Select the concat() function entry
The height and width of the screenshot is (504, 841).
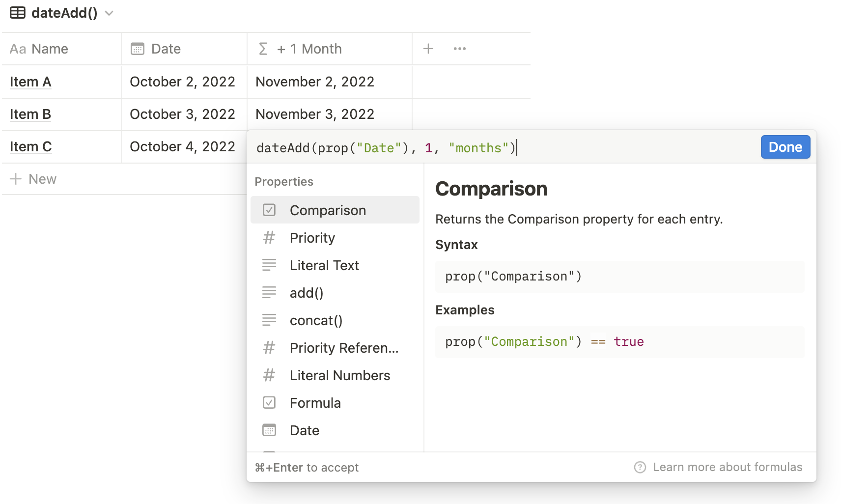click(316, 320)
